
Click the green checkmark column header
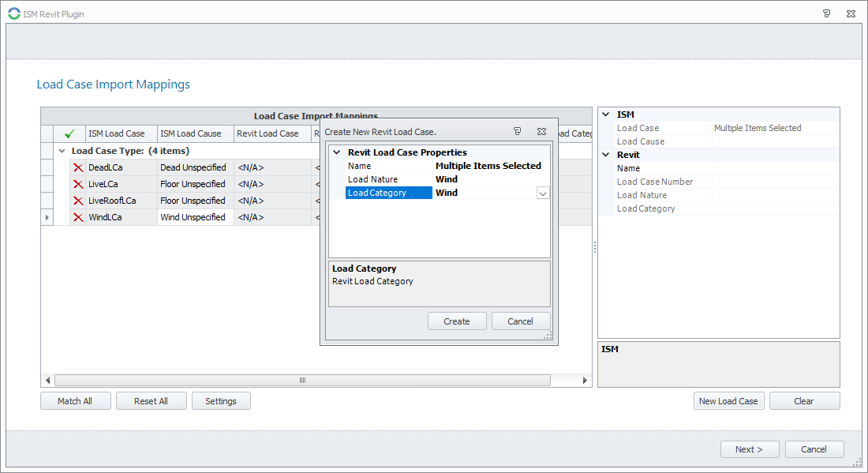click(69, 133)
